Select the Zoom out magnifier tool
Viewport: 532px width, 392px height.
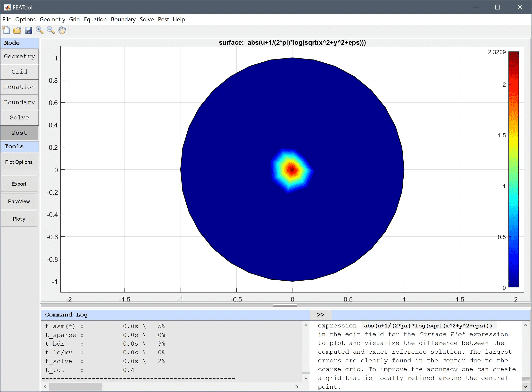[51, 30]
